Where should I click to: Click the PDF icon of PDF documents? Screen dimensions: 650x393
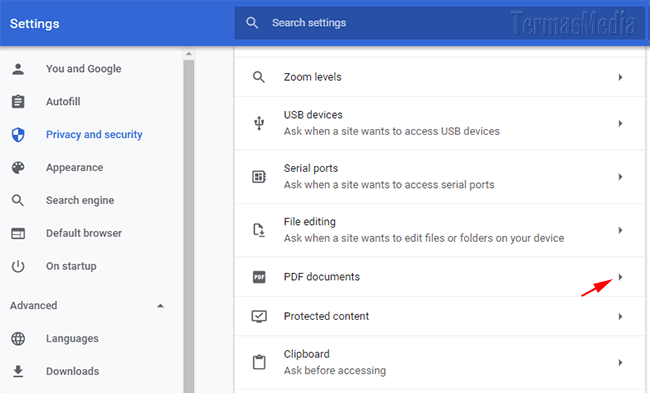(x=259, y=277)
